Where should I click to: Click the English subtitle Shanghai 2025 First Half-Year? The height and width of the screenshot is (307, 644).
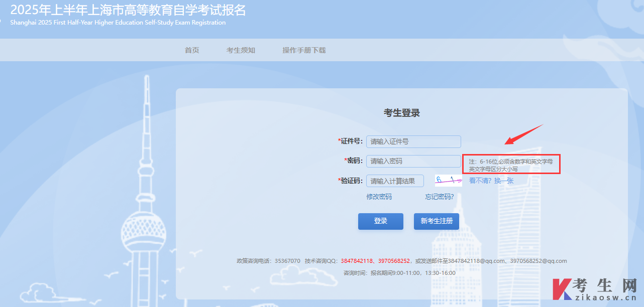tap(118, 23)
